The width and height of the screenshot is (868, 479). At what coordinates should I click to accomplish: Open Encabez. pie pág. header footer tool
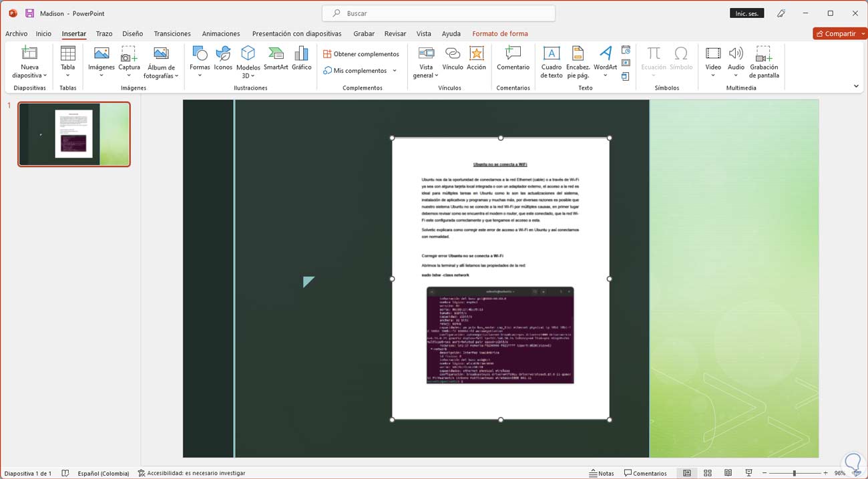click(x=578, y=62)
